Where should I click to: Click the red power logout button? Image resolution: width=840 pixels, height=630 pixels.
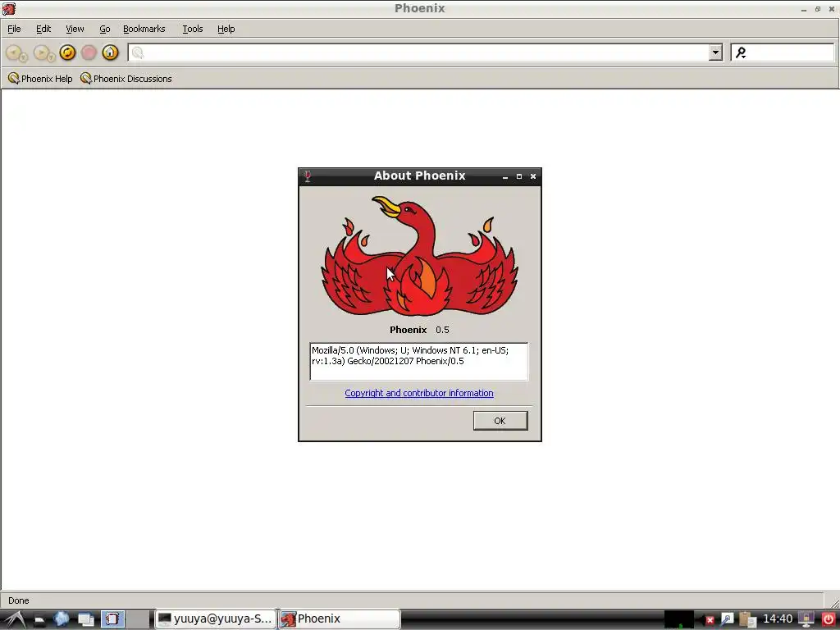click(x=829, y=619)
